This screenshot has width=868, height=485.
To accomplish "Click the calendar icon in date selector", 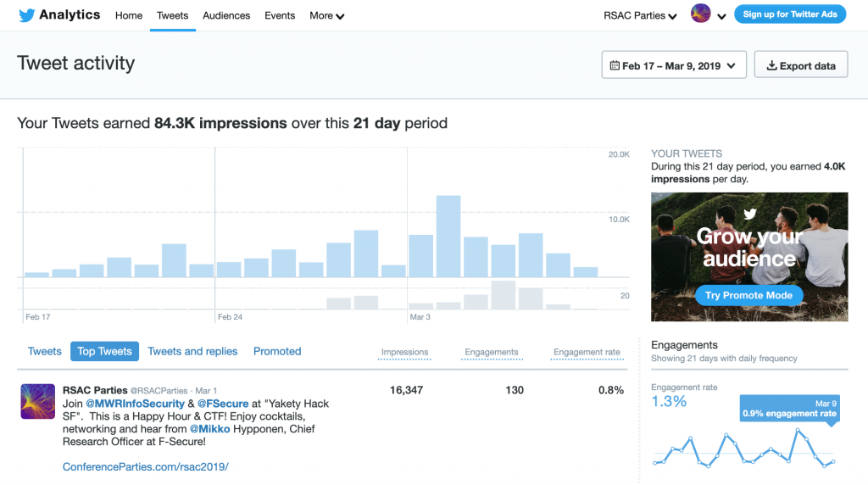I will click(615, 65).
